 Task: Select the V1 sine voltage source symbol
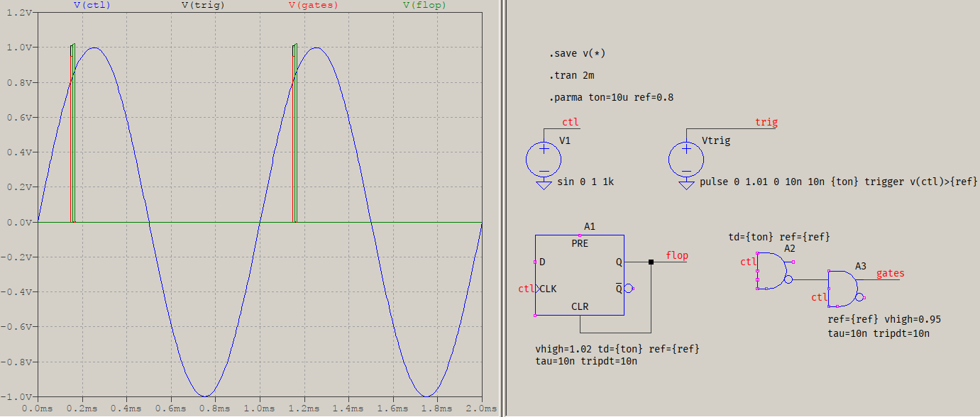(544, 160)
